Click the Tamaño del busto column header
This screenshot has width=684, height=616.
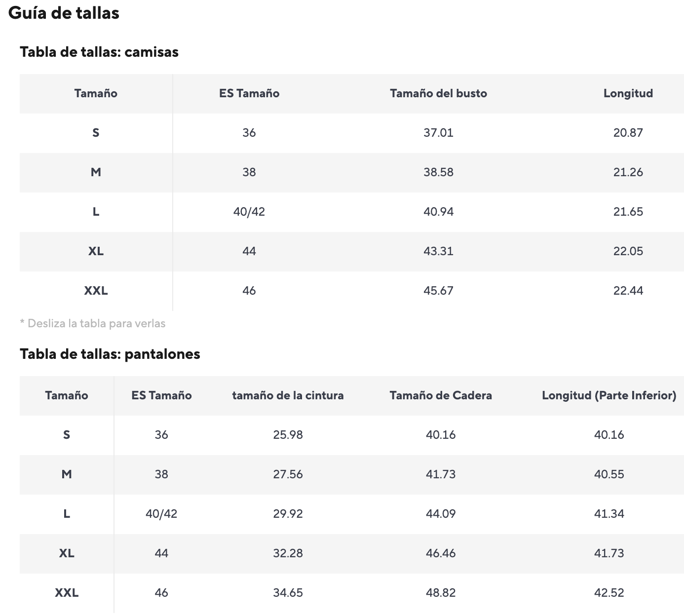coord(438,93)
